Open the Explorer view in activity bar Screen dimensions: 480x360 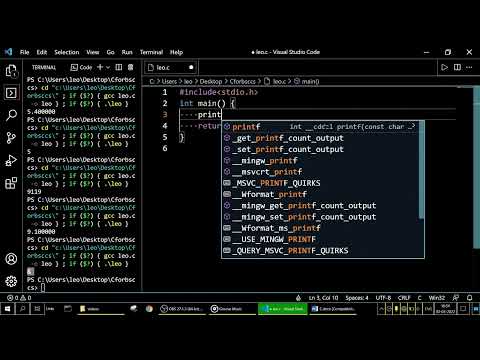(x=11, y=71)
